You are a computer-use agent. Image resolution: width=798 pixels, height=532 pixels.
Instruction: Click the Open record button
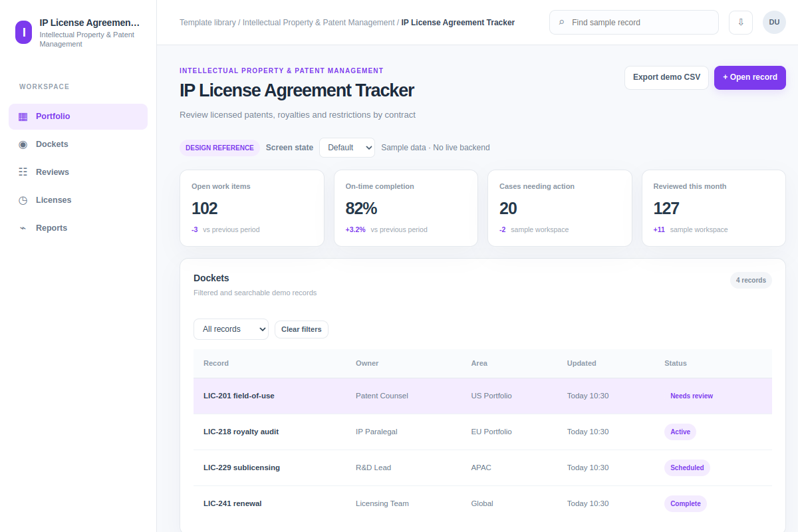pos(750,77)
